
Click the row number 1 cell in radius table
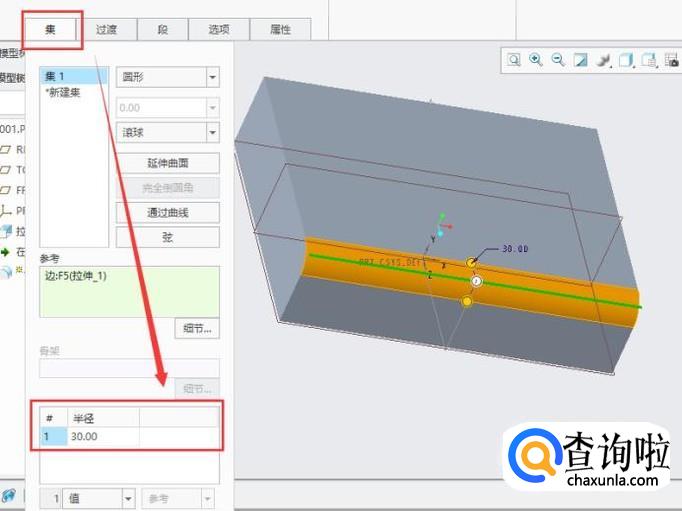tap(53, 436)
